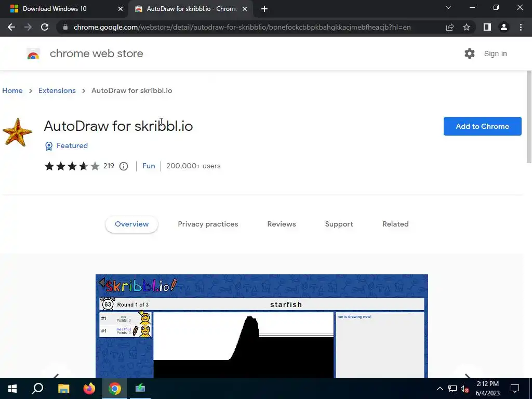532x399 pixels.
Task: Launch File Explorer from the taskbar
Action: tap(63, 389)
